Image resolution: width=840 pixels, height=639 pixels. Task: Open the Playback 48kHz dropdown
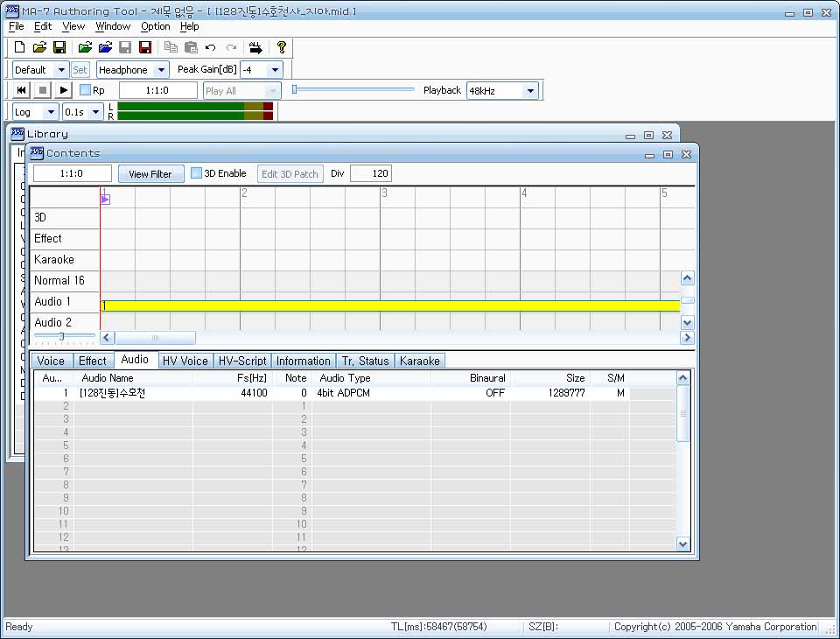(x=530, y=90)
